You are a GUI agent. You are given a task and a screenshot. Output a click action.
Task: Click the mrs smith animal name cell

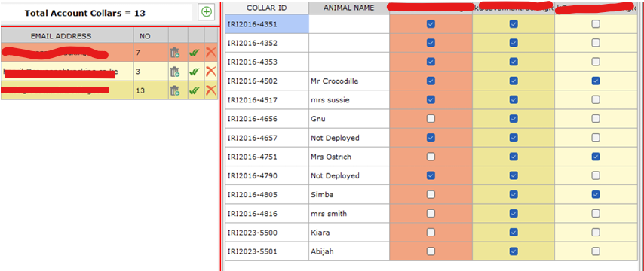[349, 213]
